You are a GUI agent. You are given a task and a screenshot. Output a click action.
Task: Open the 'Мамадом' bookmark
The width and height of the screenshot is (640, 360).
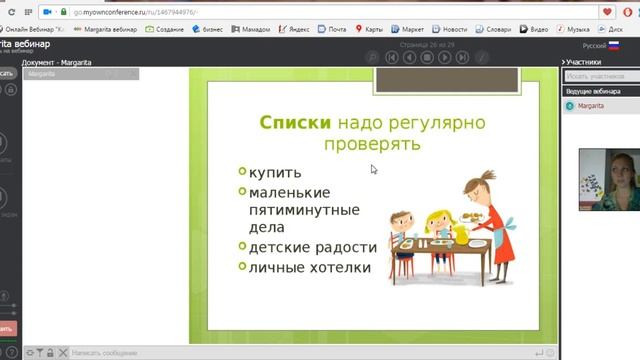[x=251, y=29]
